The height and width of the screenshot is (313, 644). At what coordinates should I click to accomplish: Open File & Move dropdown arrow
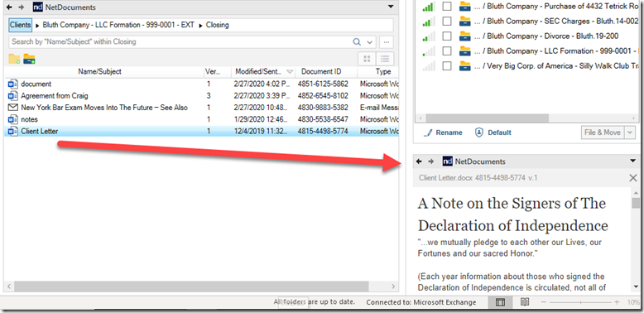[630, 132]
